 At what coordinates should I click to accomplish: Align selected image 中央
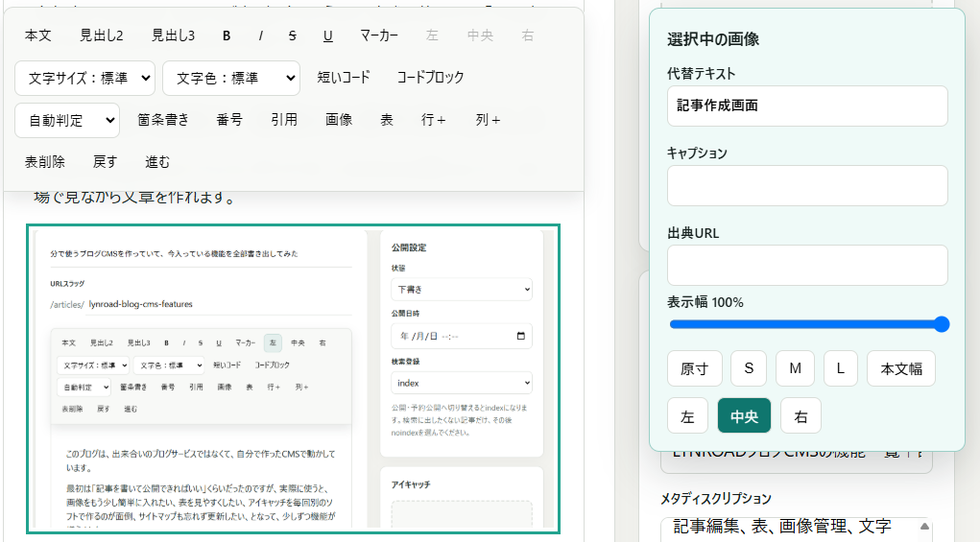click(745, 416)
